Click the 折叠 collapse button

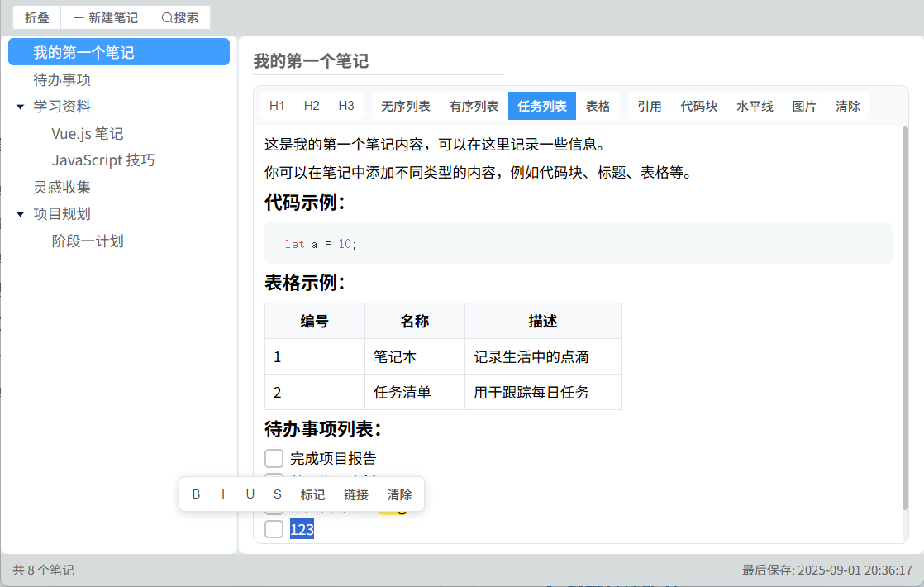coord(36,17)
